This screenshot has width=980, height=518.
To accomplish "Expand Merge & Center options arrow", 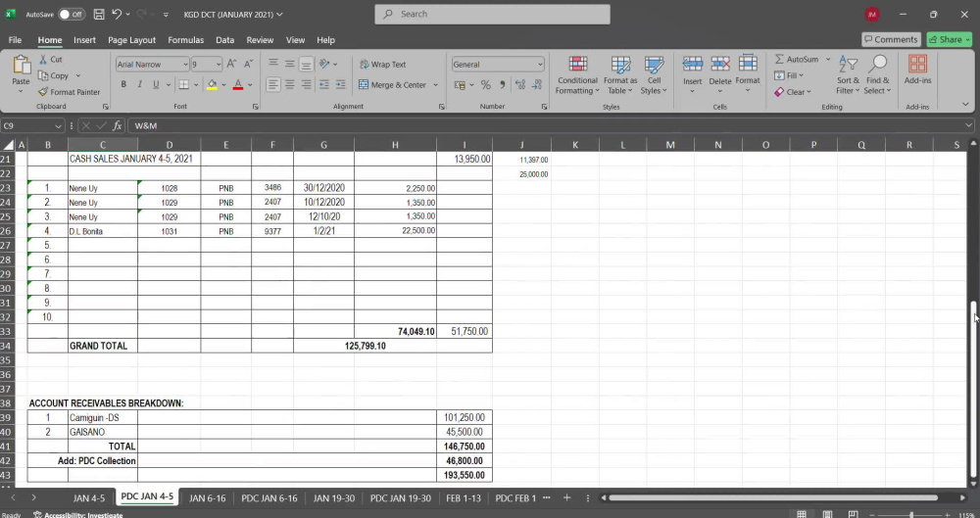I will tap(436, 85).
